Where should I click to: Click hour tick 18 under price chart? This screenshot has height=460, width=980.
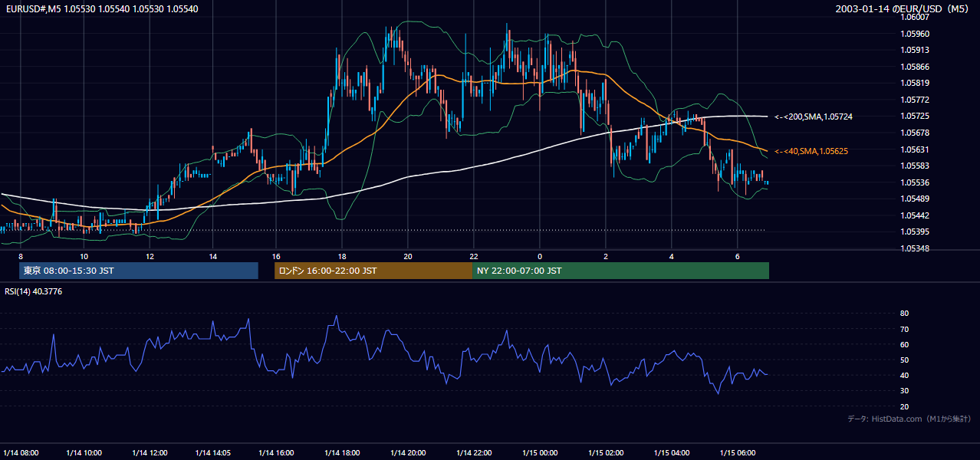point(342,256)
